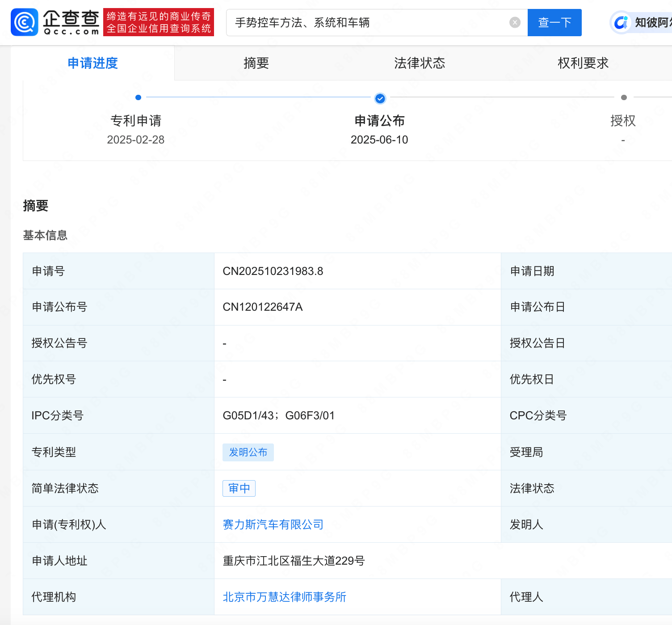Click the IPC分类号 row label

coord(58,415)
